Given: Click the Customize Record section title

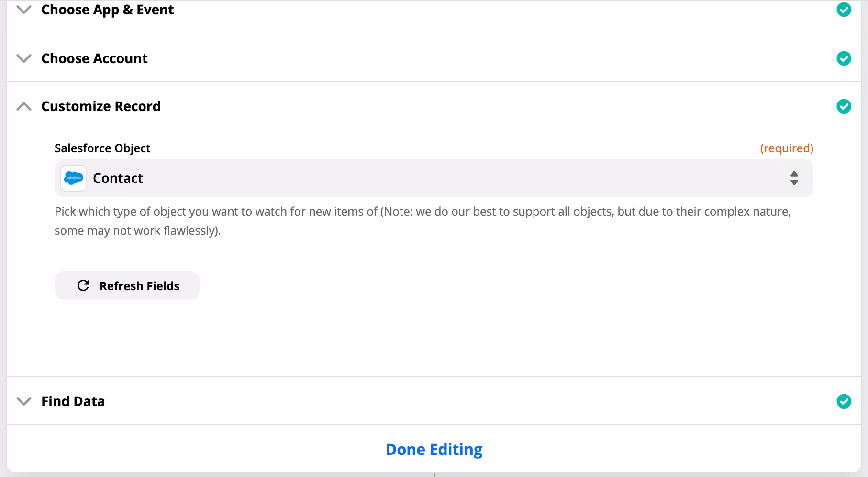Looking at the screenshot, I should click(x=100, y=106).
